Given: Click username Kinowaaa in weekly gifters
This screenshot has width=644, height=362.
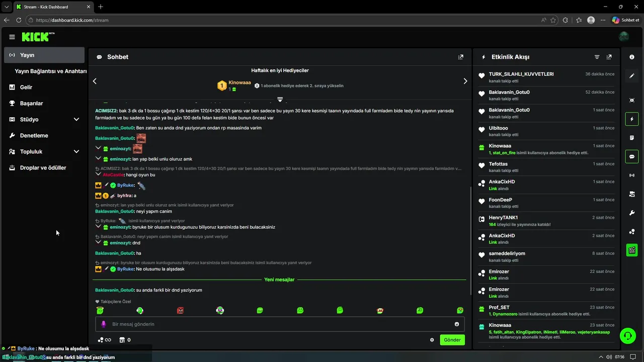Looking at the screenshot, I should point(239,82).
